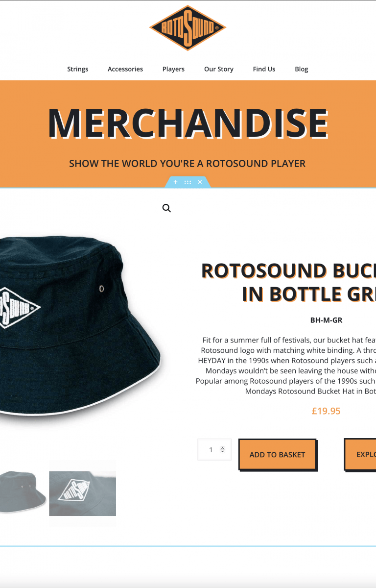Click the magnifier zoom icon above hat
Screen dimensions: 376x588
click(166, 208)
